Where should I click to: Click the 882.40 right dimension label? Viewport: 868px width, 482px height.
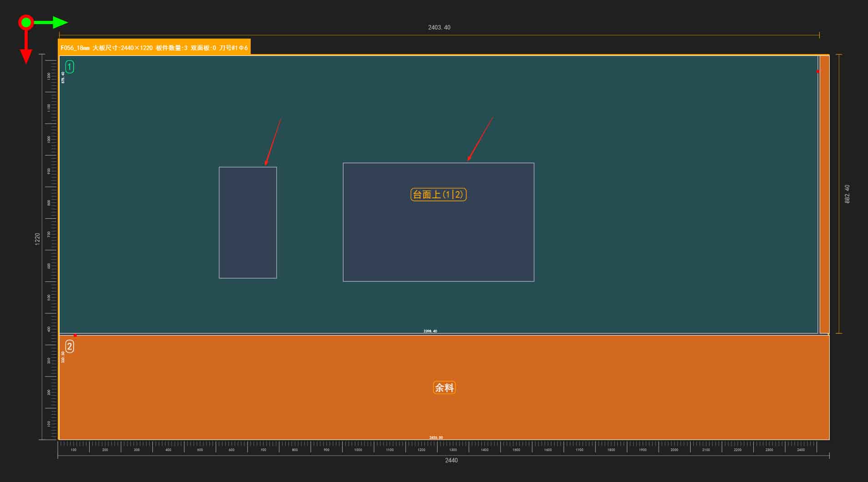click(x=847, y=194)
